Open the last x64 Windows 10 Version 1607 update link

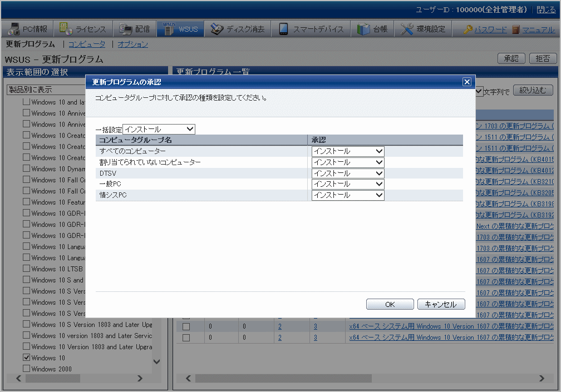pyautogui.click(x=451, y=338)
